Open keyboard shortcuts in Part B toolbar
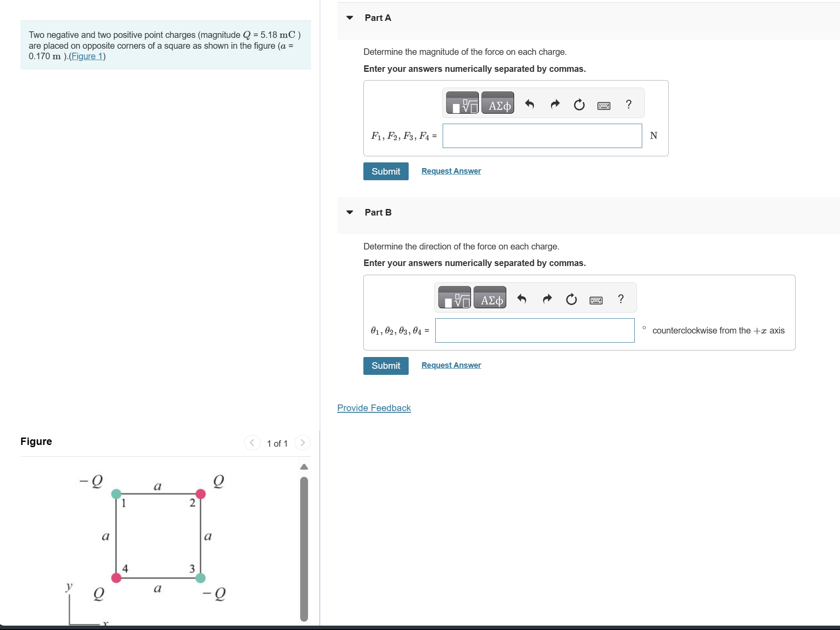 (596, 300)
